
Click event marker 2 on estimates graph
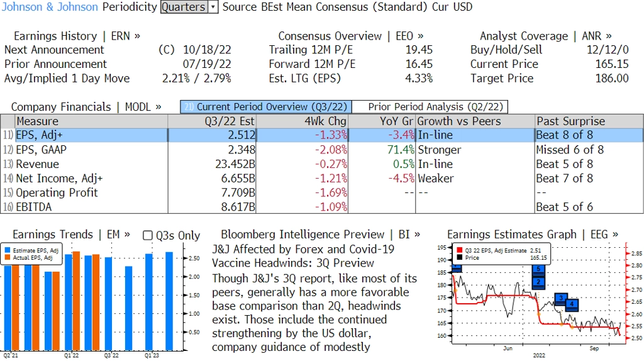click(x=538, y=282)
